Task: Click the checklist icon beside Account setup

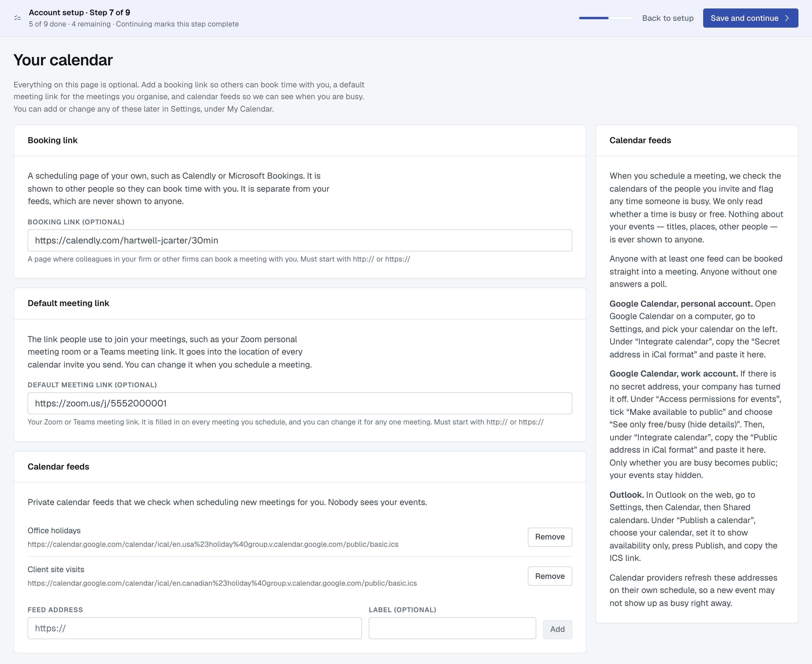Action: (17, 18)
